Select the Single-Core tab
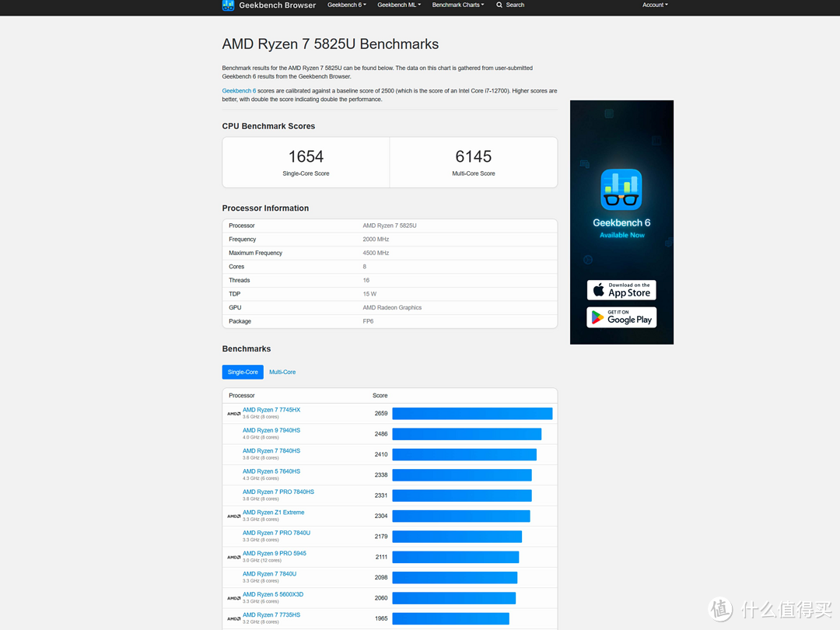The width and height of the screenshot is (840, 630). [x=243, y=372]
